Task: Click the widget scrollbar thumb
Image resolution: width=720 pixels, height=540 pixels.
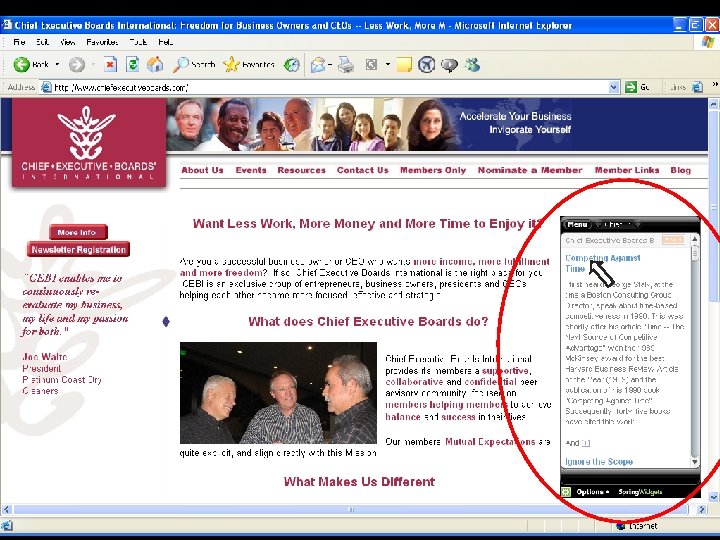Action: (695, 253)
